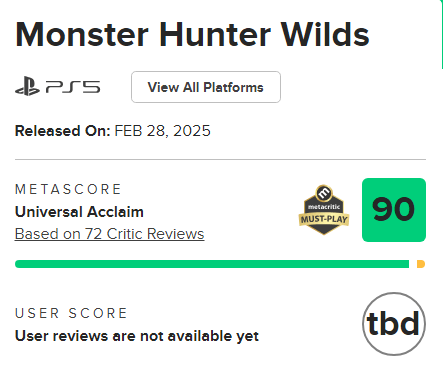Click the gold MUST-PLAY ribbon on badge
The width and height of the screenshot is (443, 392).
[x=324, y=219]
